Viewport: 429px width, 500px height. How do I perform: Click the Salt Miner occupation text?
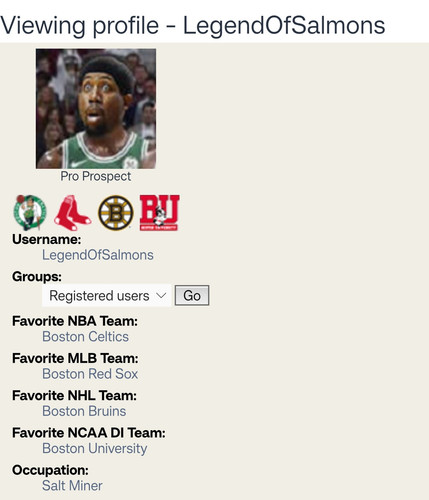click(72, 486)
